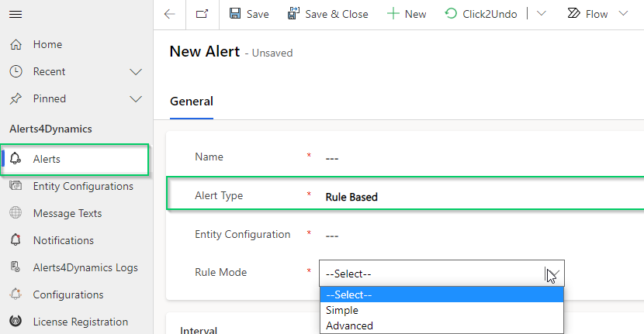Viewport: 644px width, 334px height.
Task: Choose Simple from Rule Mode list
Action: [x=441, y=310]
